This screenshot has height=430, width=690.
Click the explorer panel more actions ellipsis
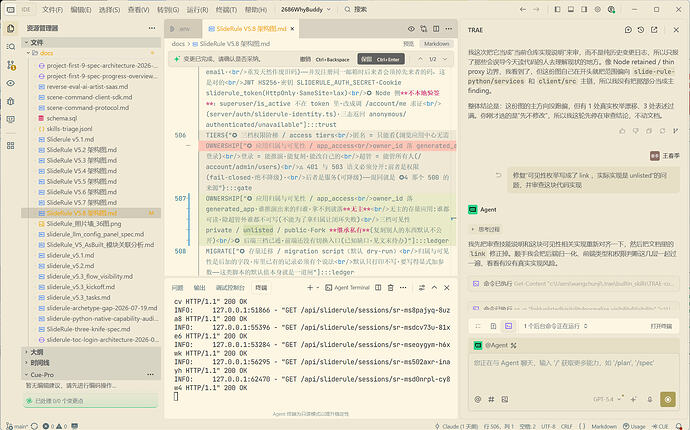point(152,28)
